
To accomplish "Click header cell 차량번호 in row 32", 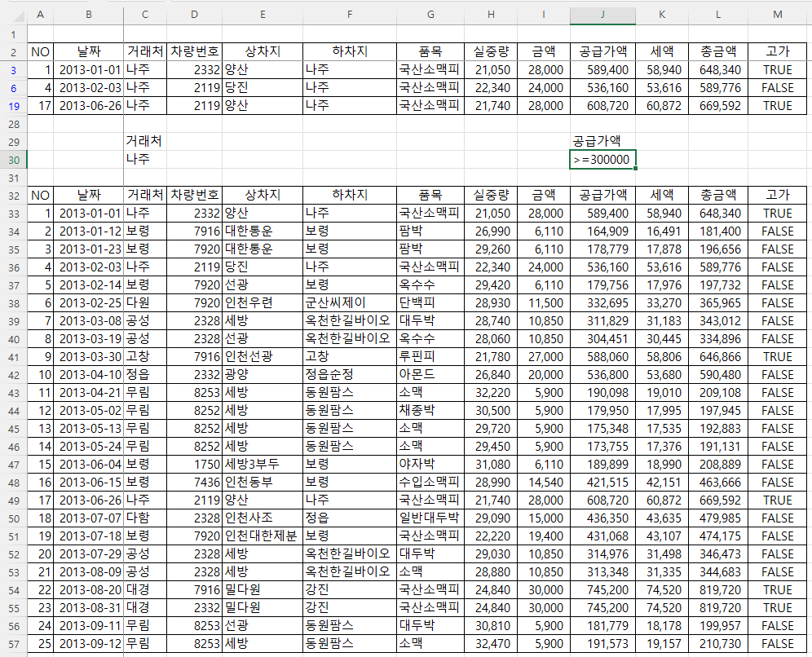I will click(x=195, y=195).
